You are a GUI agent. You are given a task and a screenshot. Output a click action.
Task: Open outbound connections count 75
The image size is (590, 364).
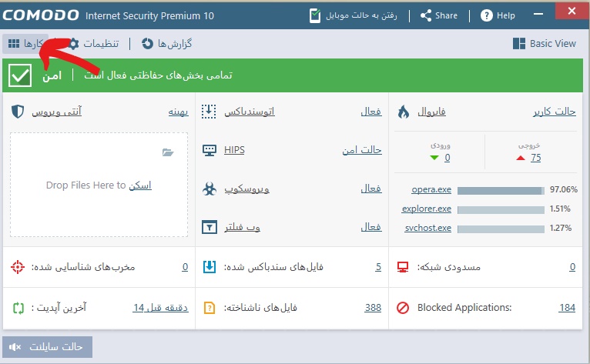click(536, 158)
